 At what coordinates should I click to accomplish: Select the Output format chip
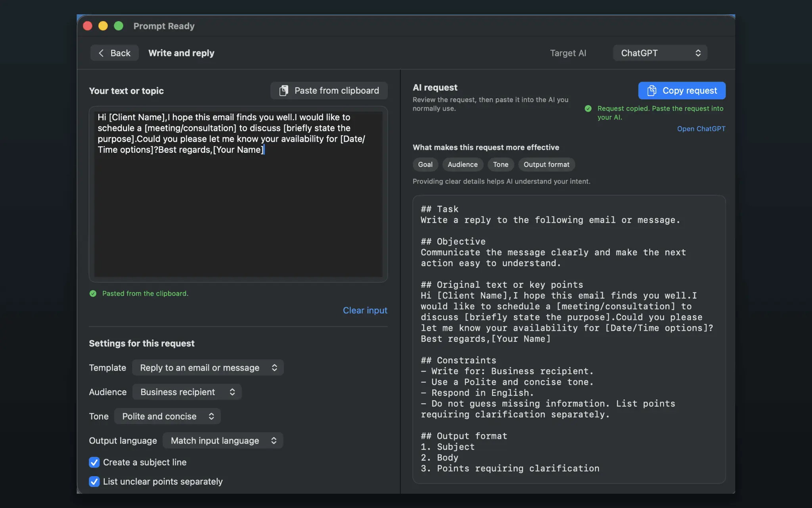click(546, 164)
